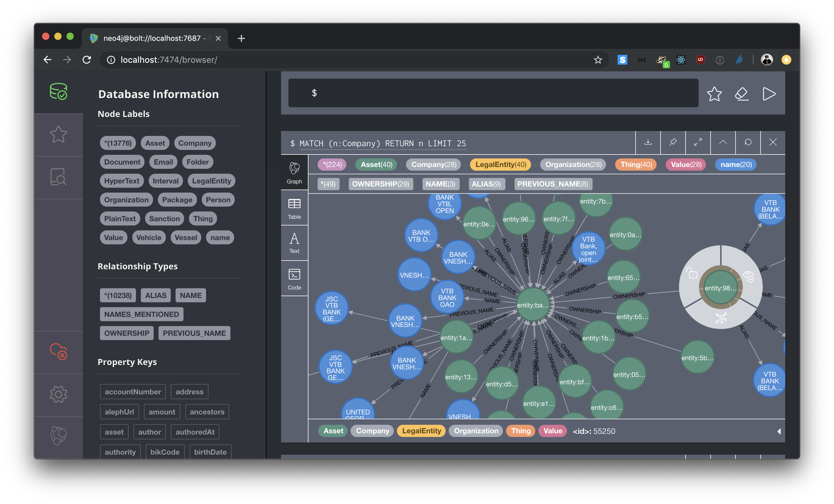Click the *(13776) all-nodes label
Viewport: 834px width, 504px height.
118,144
